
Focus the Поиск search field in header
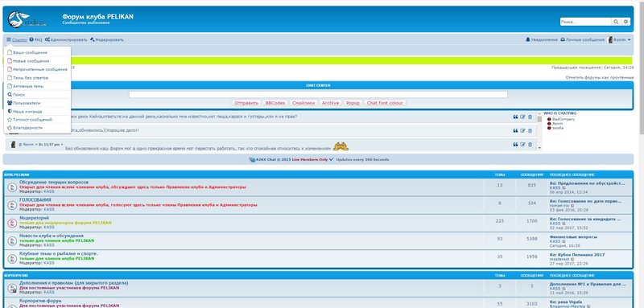pyautogui.click(x=586, y=22)
